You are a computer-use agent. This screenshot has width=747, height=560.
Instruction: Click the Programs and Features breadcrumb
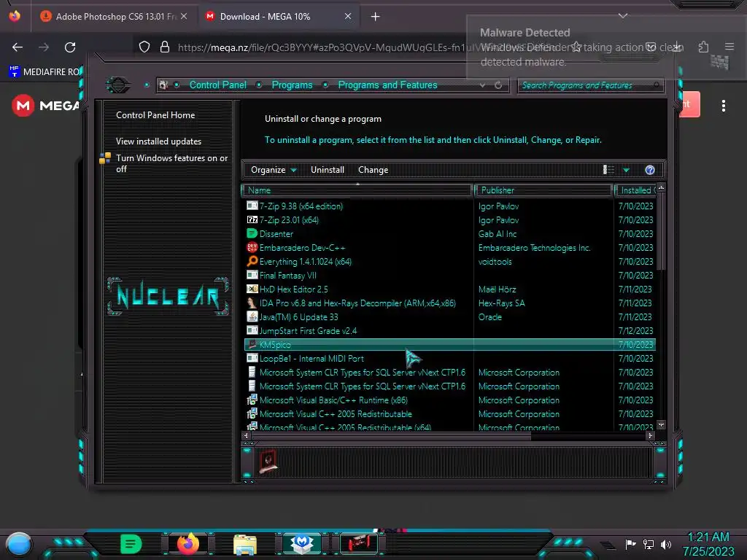[x=387, y=85]
